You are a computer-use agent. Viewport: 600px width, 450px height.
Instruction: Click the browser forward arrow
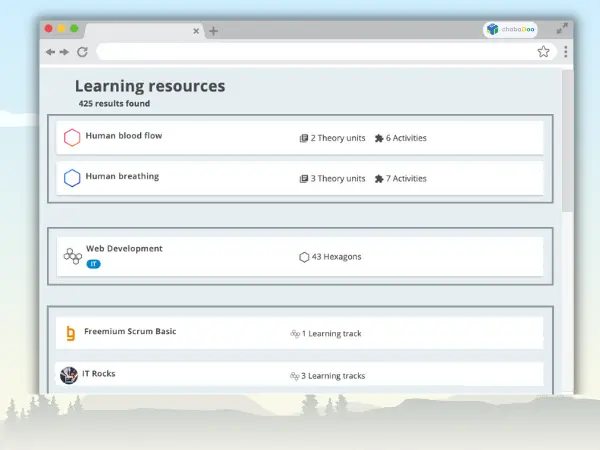(x=64, y=52)
